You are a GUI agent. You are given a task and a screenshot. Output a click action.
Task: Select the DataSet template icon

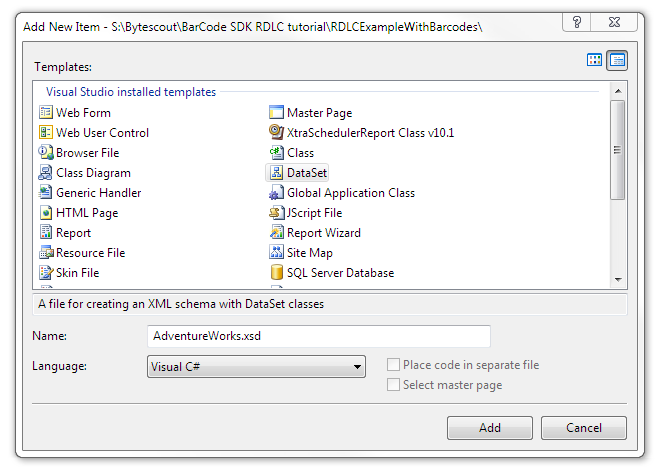click(277, 173)
